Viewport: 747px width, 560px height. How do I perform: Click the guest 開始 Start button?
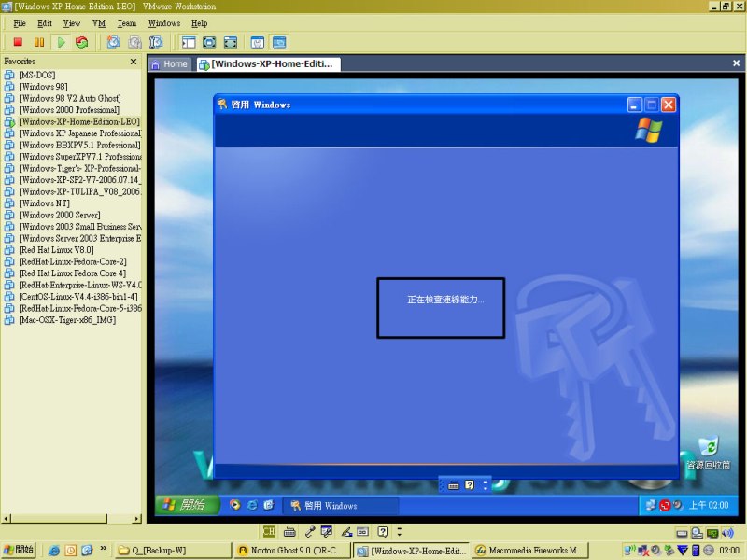(x=188, y=505)
